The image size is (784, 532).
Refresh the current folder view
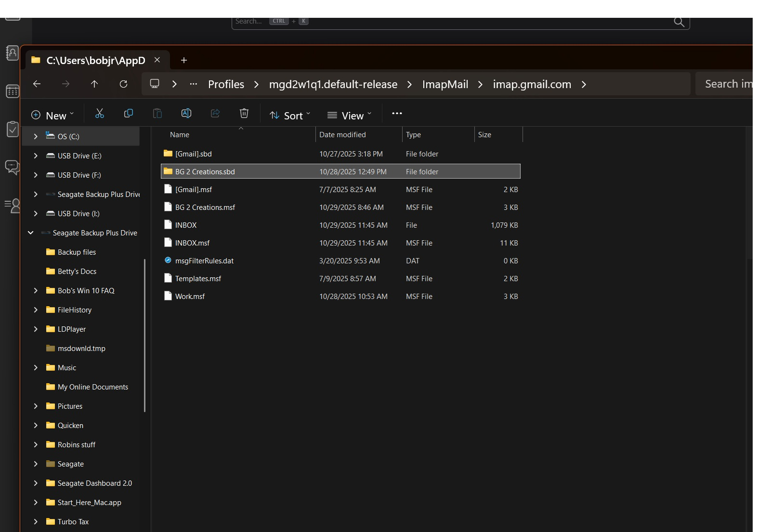pos(123,84)
